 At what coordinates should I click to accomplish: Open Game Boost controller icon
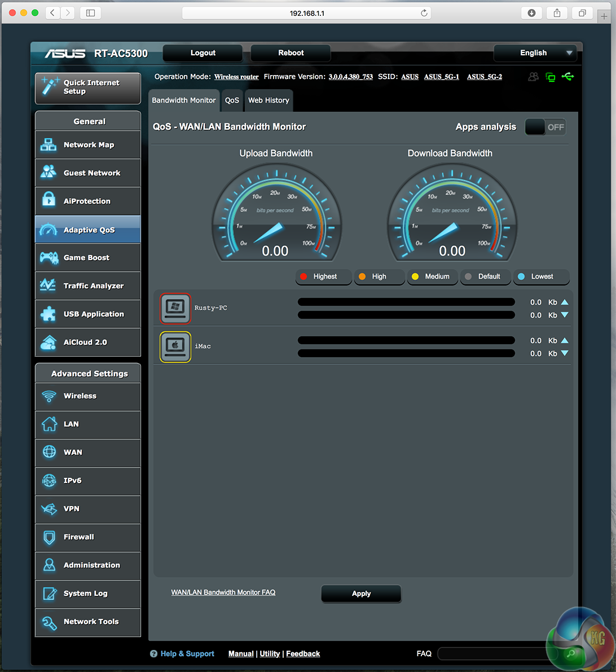pyautogui.click(x=49, y=257)
